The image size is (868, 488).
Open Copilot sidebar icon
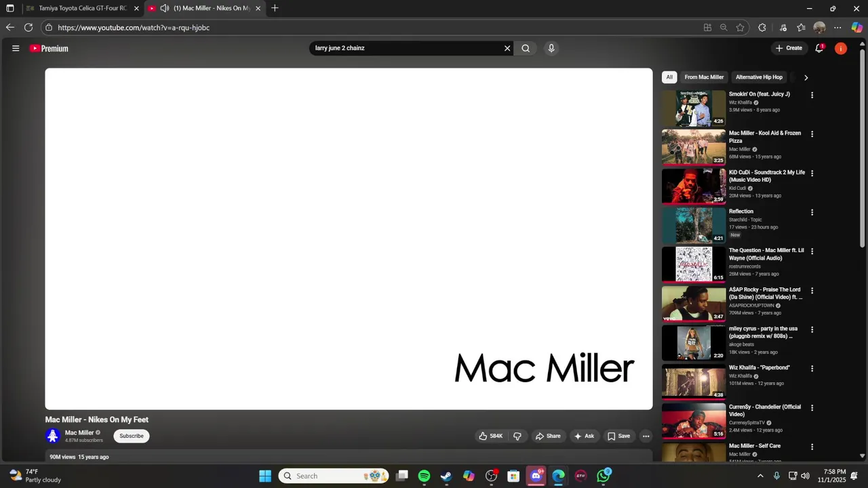857,28
